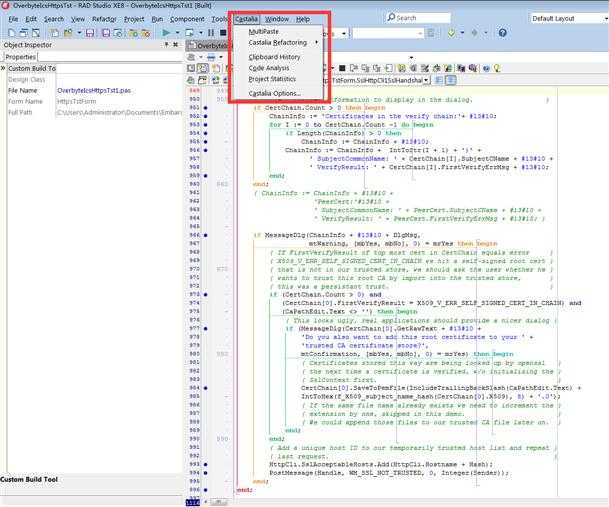Select Code Analysis menu entry

[x=269, y=68]
